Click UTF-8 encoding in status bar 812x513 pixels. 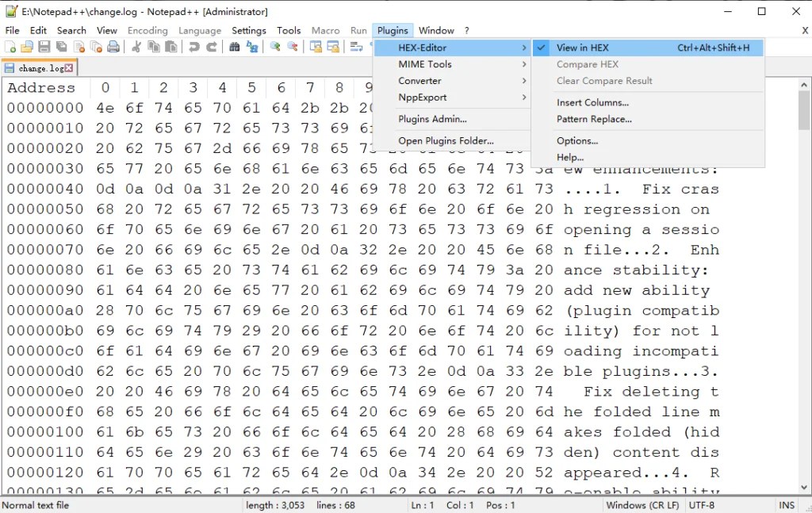point(701,505)
